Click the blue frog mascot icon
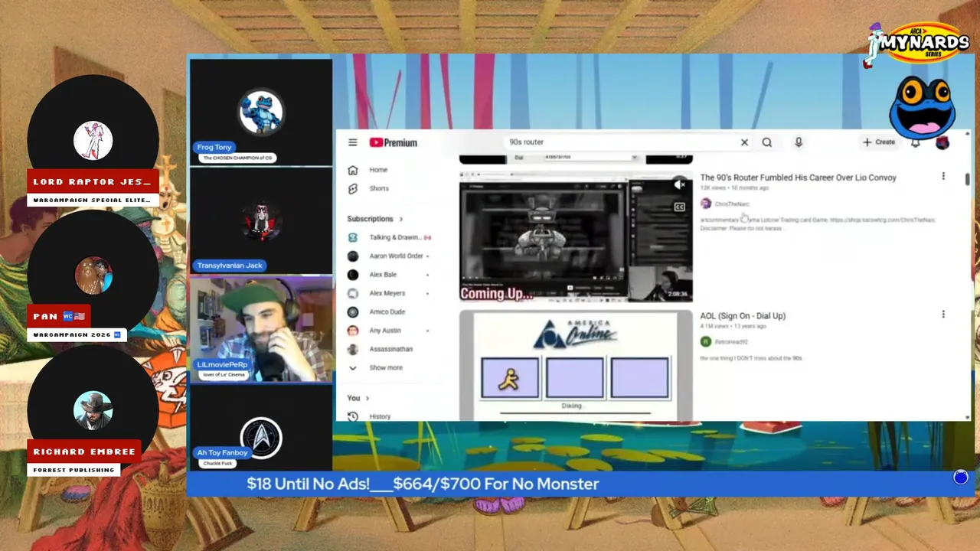Screen dimensions: 980x551 coord(921,108)
